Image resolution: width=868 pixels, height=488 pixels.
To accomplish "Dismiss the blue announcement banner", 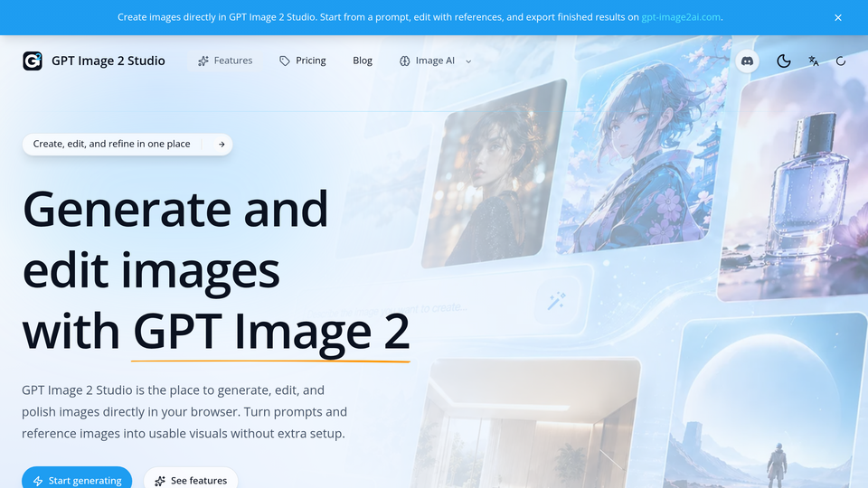I will (x=838, y=18).
